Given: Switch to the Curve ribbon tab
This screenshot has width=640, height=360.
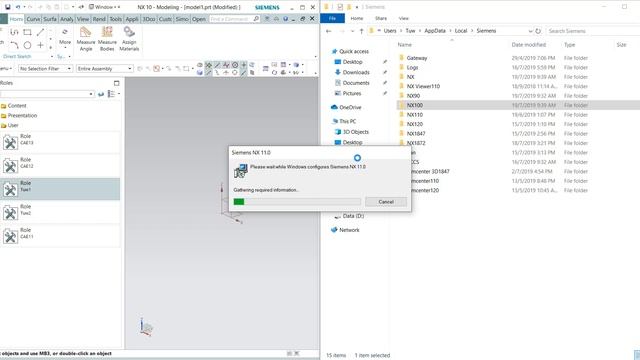Looking at the screenshot, I should pyautogui.click(x=33, y=19).
